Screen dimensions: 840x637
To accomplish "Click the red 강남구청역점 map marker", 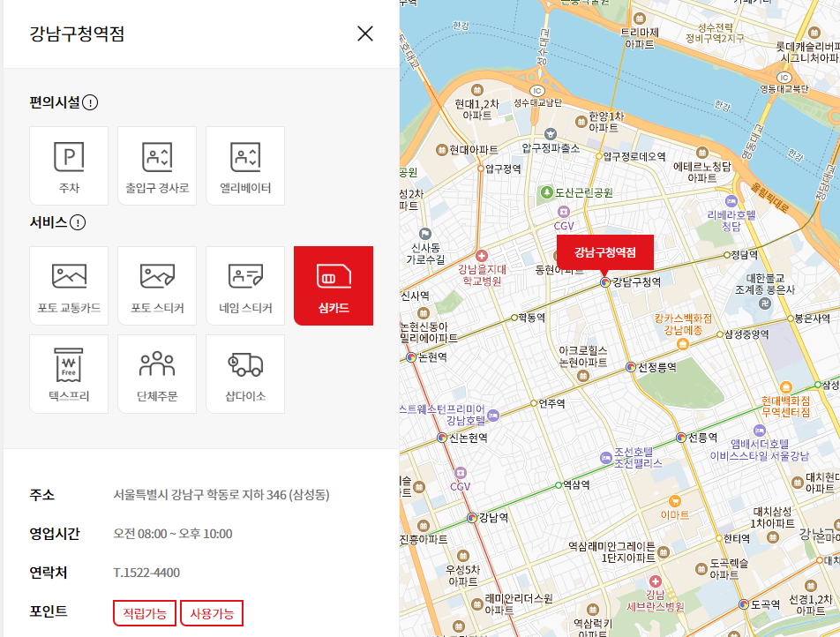I will point(604,251).
